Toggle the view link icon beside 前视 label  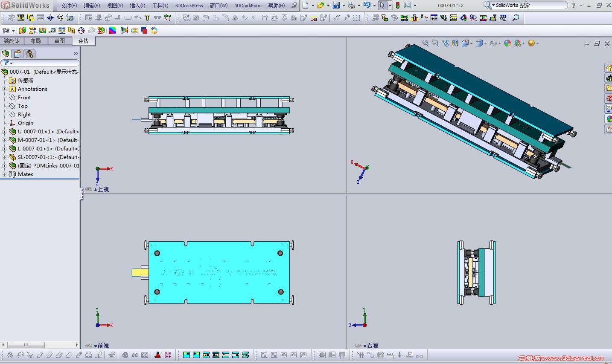(89, 346)
